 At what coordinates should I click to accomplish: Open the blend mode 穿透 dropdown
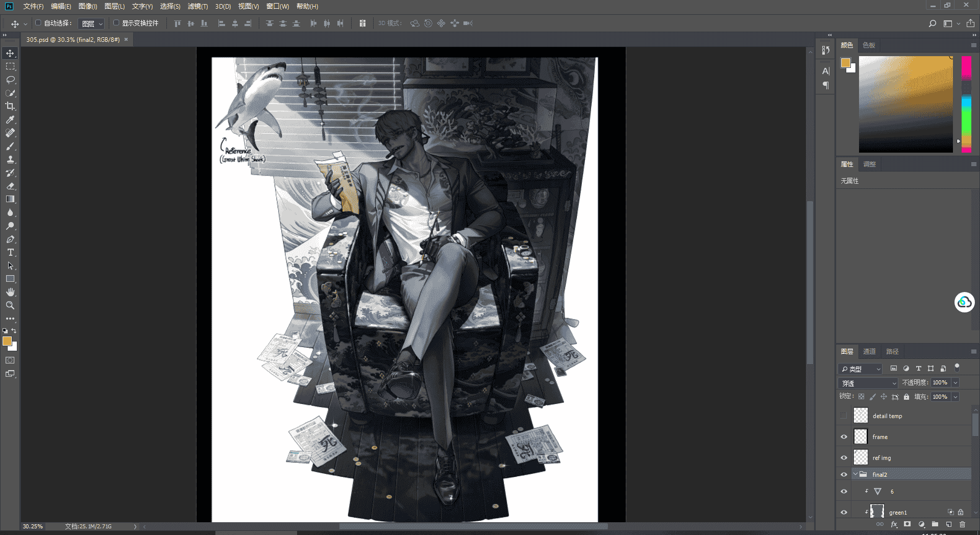click(x=868, y=383)
